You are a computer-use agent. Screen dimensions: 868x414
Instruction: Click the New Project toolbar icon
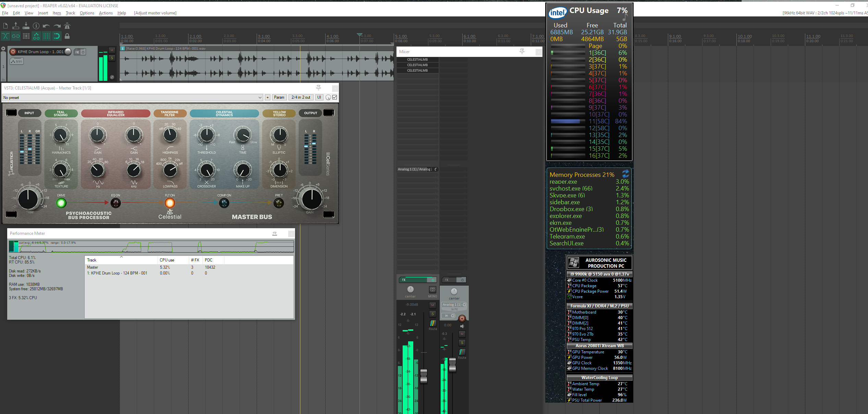tap(5, 26)
